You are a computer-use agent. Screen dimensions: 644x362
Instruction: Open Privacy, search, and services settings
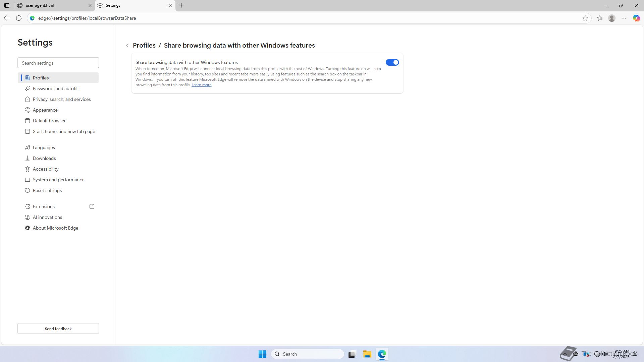[62, 99]
